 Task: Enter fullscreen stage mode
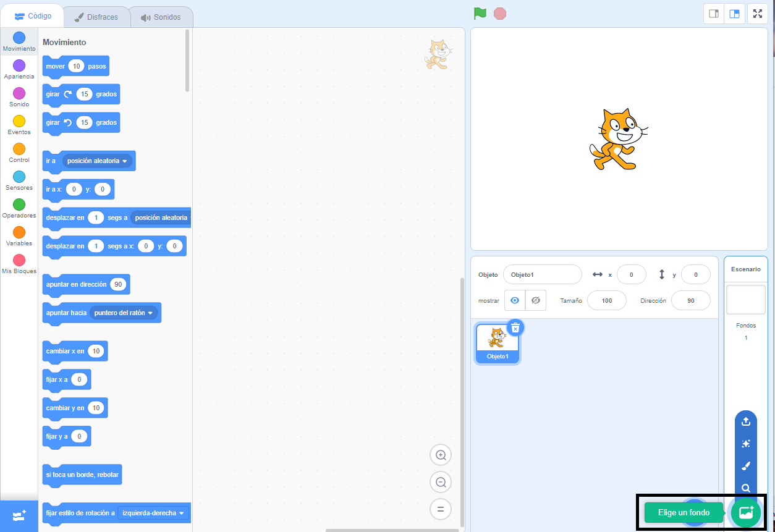tap(757, 13)
